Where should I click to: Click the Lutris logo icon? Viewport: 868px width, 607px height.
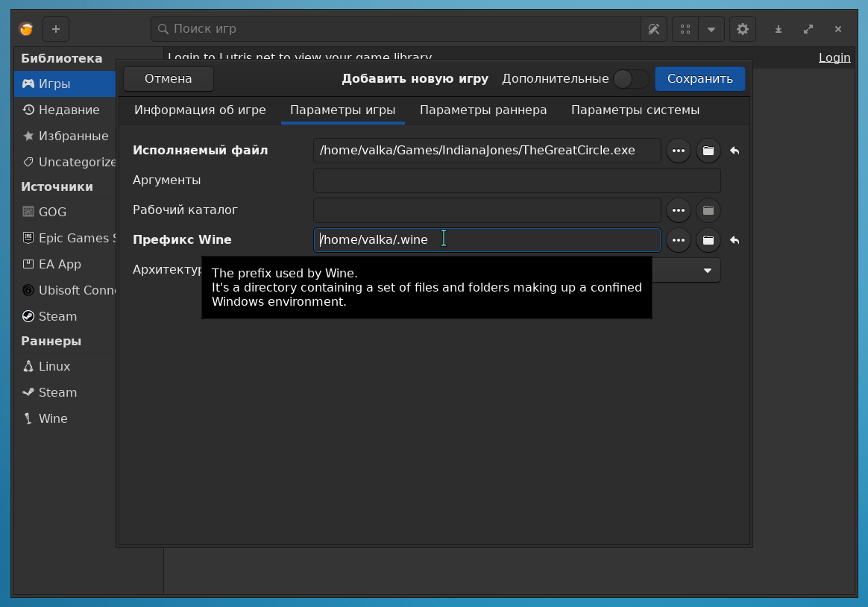[26, 29]
